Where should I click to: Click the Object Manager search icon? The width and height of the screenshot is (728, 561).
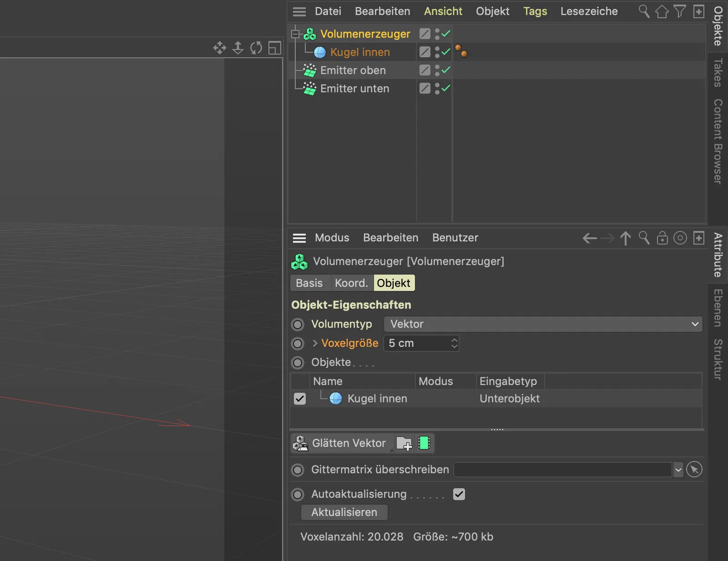[x=644, y=11]
